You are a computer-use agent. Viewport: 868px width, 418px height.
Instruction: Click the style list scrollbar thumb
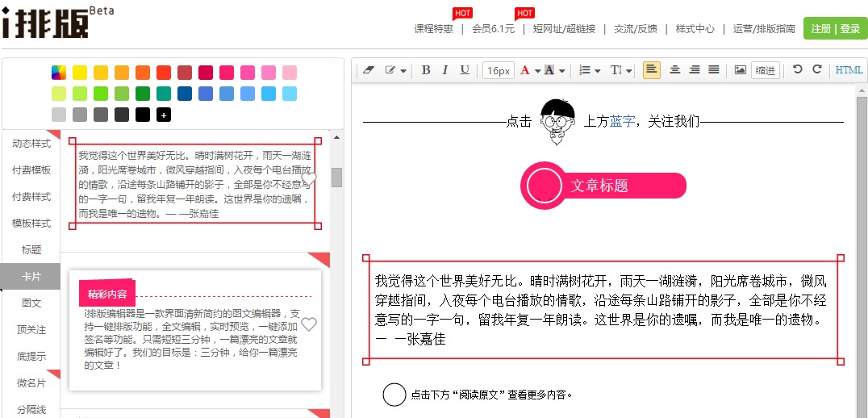336,178
